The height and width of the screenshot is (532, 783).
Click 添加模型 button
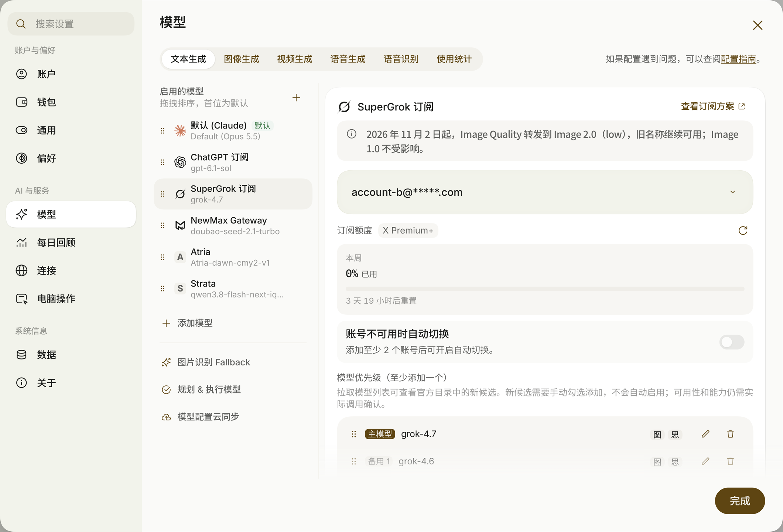[x=187, y=323]
